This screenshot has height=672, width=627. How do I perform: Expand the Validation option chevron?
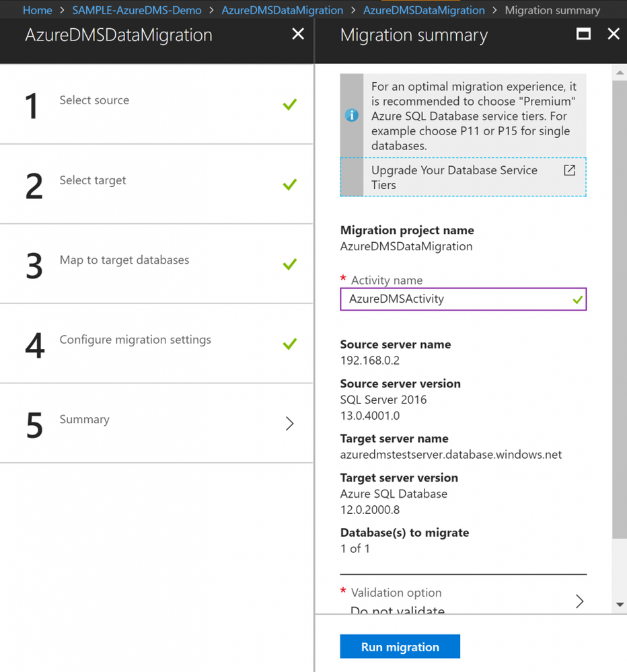pos(579,601)
